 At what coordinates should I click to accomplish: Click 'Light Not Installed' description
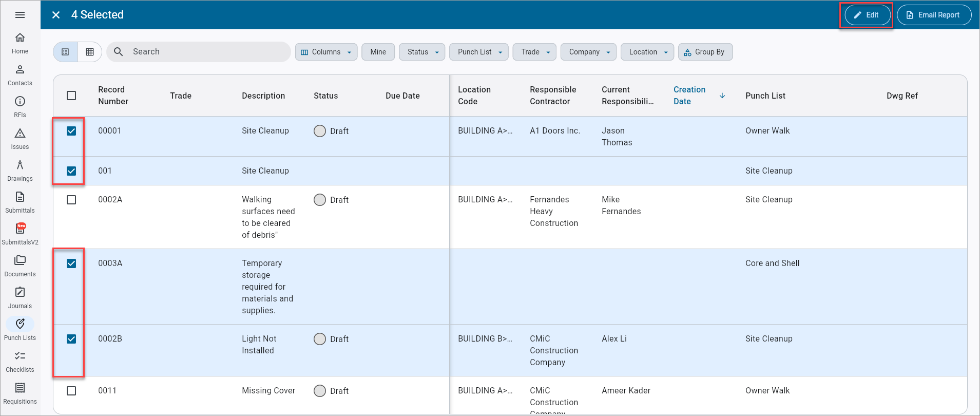pos(259,345)
